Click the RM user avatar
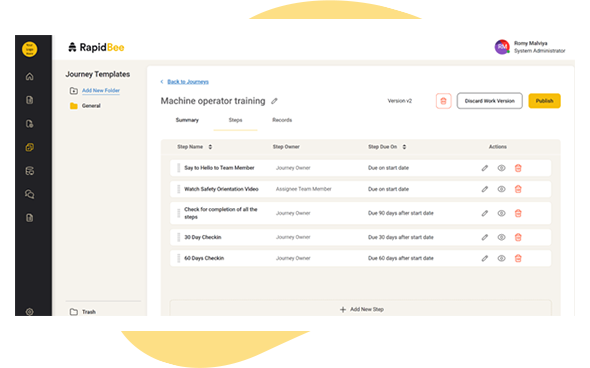Image resolution: width=590 pixels, height=368 pixels. (502, 47)
